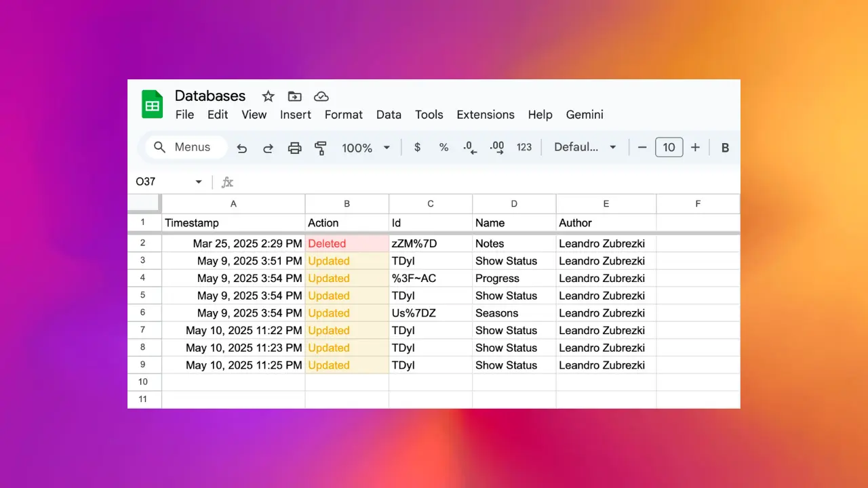Toggle bold formatting

tap(725, 147)
